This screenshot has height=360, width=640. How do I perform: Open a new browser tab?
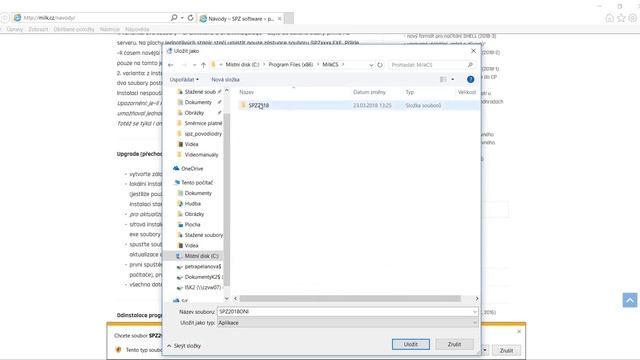pyautogui.click(x=289, y=18)
